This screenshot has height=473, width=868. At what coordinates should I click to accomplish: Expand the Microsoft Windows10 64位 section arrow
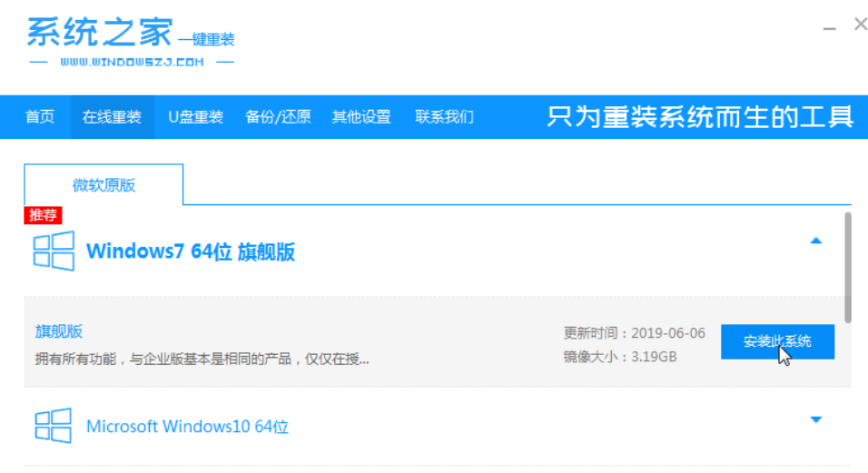(x=815, y=419)
